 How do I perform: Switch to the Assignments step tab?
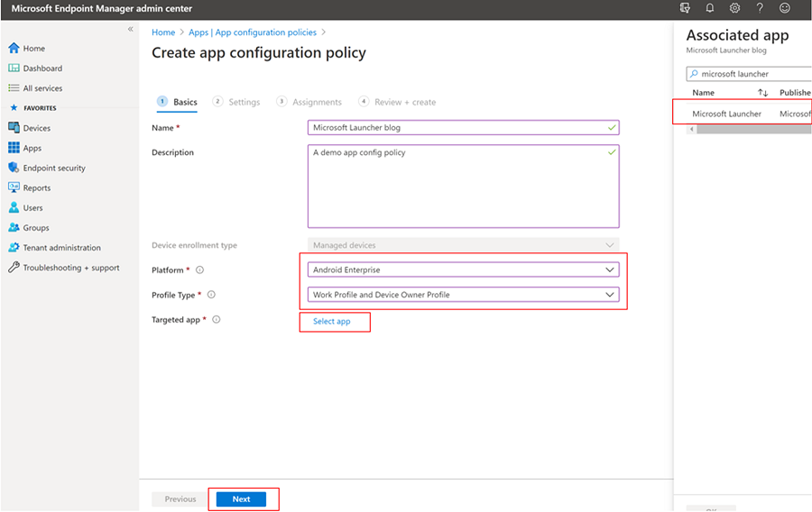click(x=309, y=102)
